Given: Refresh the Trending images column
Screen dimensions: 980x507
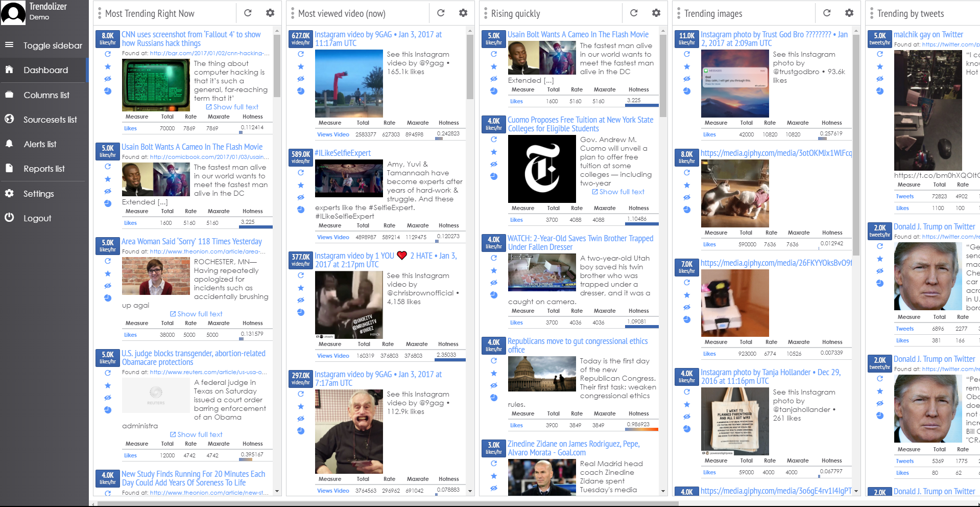Looking at the screenshot, I should pos(827,13).
